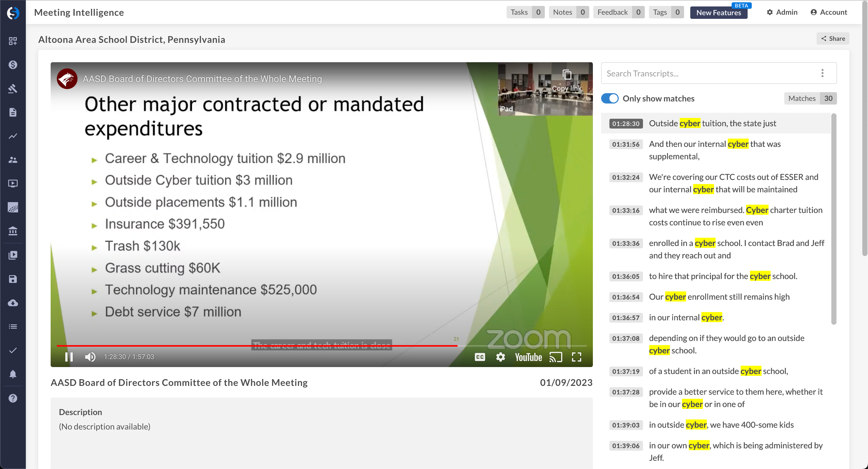Click the page vertical scrollbar

(865, 128)
